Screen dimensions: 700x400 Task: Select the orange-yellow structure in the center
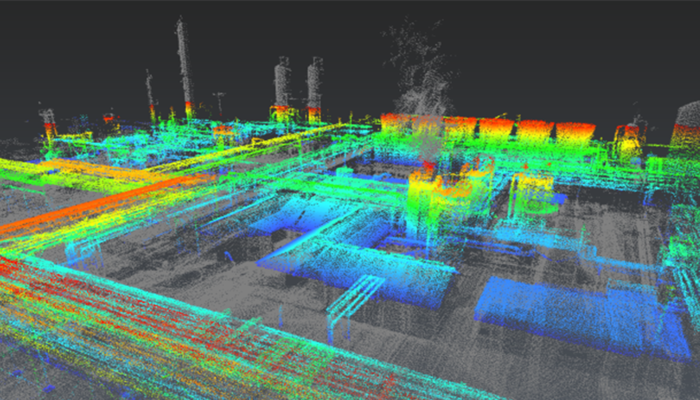[440, 195]
